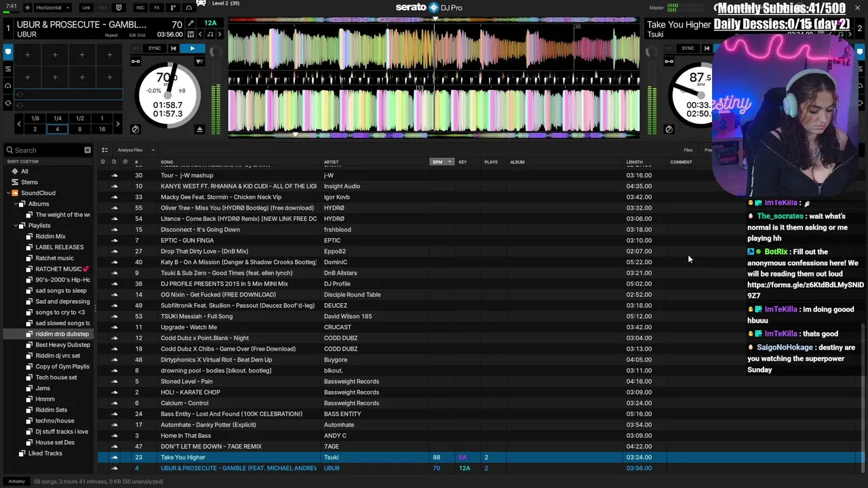Viewport: 868px width, 488px height.
Task: Open the FX panel
Action: (x=157, y=7)
